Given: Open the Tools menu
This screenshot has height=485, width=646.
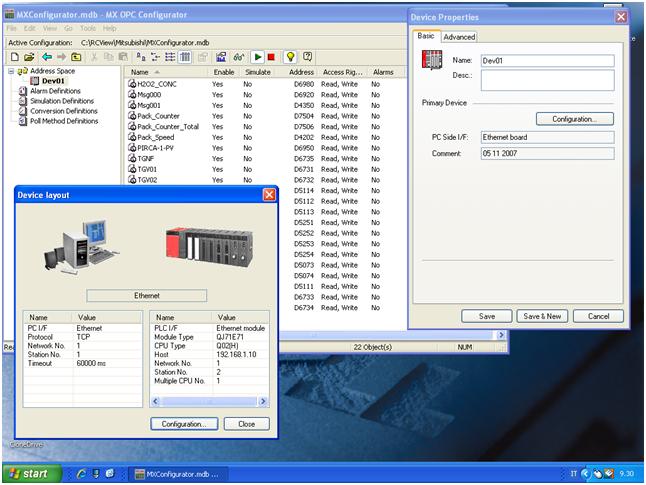Looking at the screenshot, I should tap(88, 28).
